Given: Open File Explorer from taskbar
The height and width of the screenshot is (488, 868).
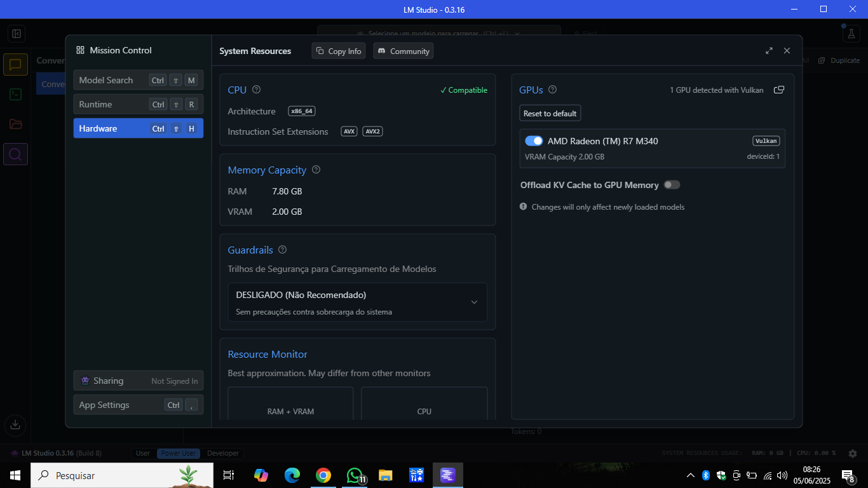Looking at the screenshot, I should (x=385, y=475).
